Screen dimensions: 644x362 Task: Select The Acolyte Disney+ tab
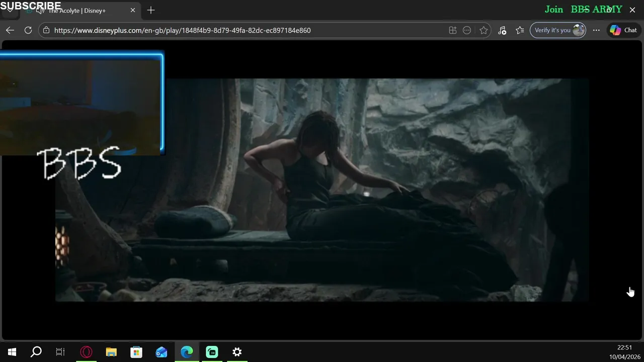tap(77, 11)
